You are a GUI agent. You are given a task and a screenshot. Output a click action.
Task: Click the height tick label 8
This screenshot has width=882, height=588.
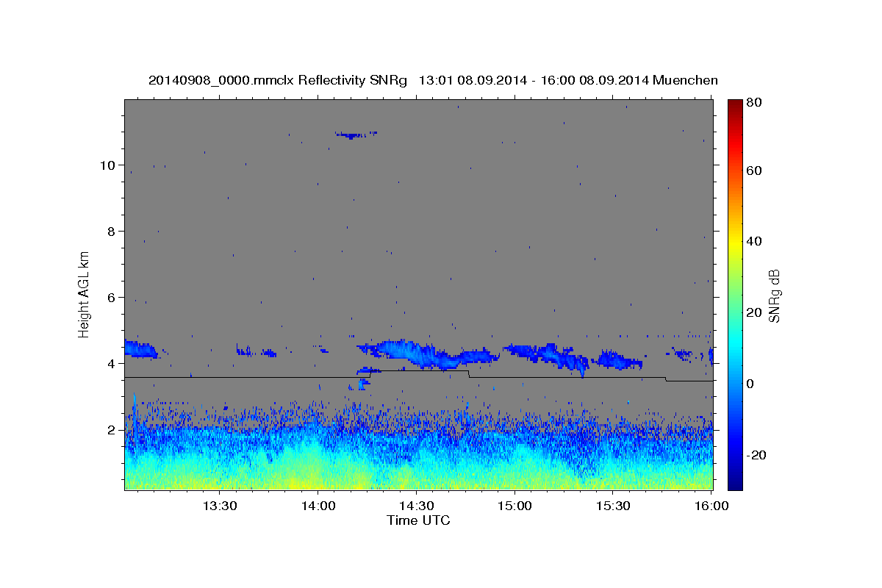[110, 232]
